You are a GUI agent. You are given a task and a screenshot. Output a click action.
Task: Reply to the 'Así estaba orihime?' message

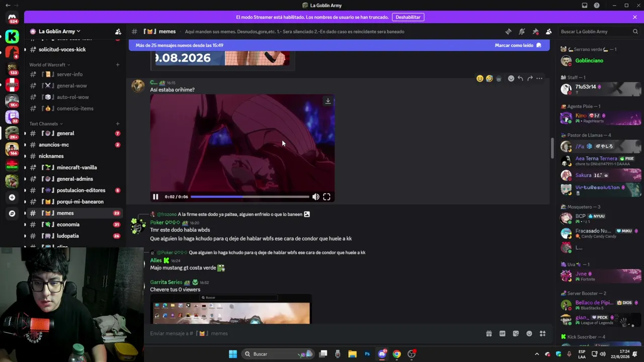pyautogui.click(x=520, y=78)
